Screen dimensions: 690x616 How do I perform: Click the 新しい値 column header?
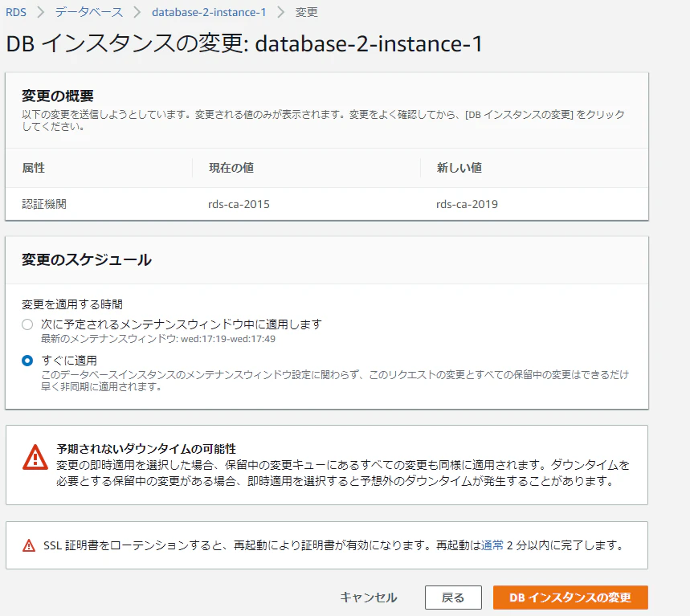pos(459,168)
